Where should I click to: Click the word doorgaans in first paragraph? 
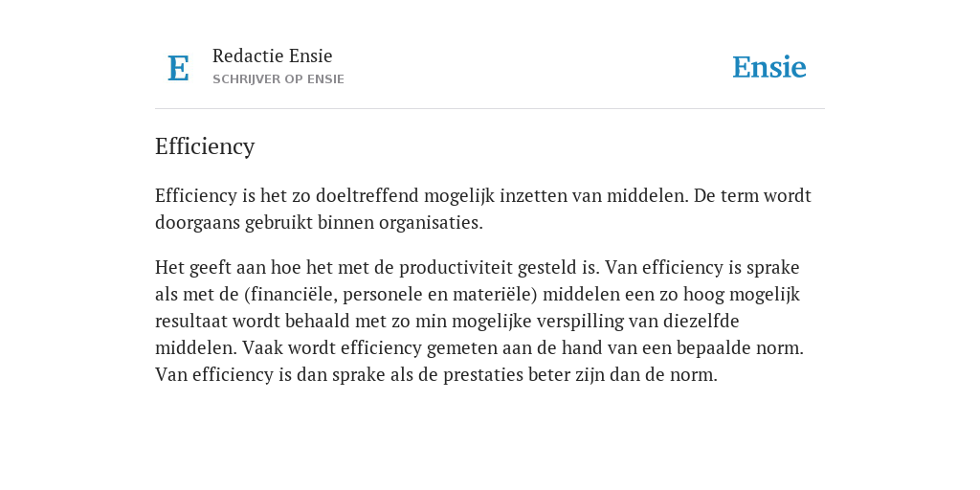[x=197, y=223]
